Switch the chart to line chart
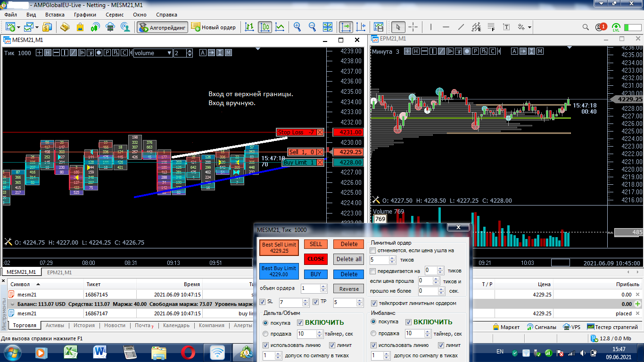Viewport: 644px width, 362px height. coord(280,27)
